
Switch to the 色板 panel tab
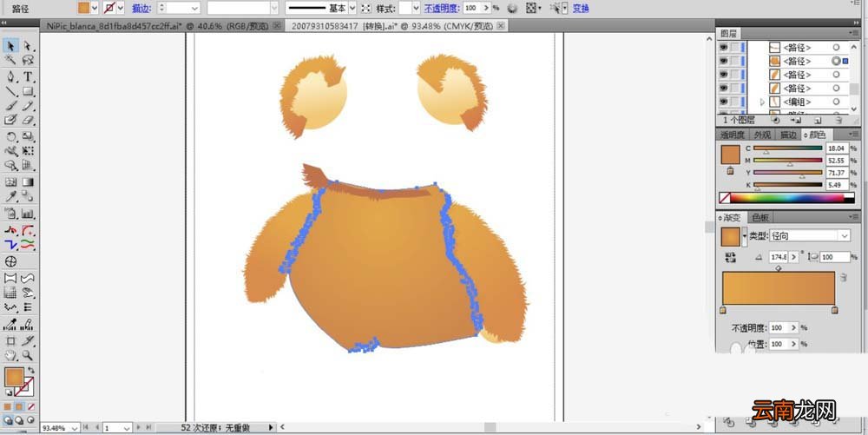(760, 217)
